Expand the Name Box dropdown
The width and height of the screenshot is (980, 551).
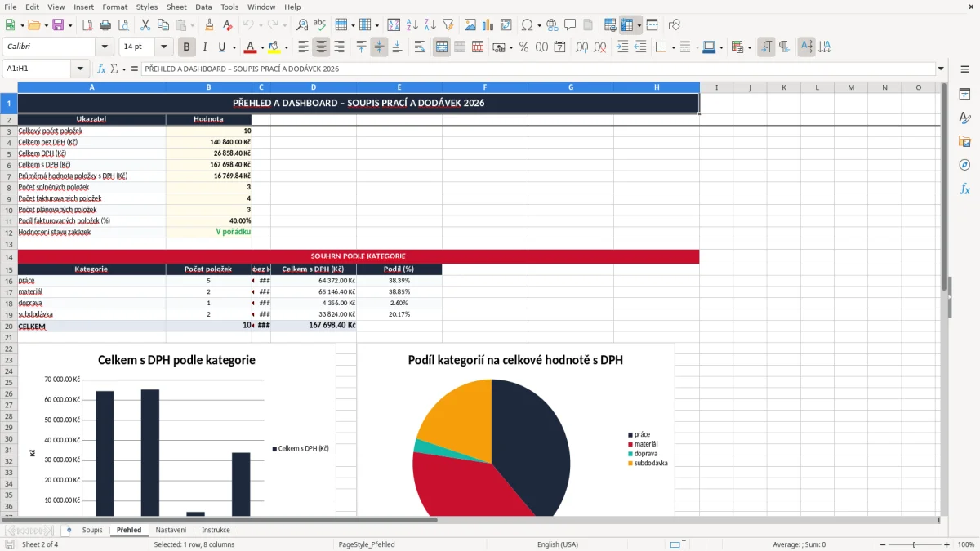point(80,69)
